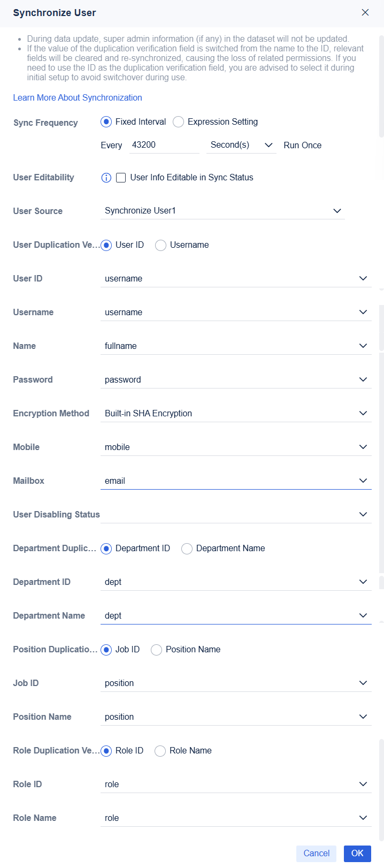Choose Department Name for department duplication check
The width and height of the screenshot is (384, 868).
(x=187, y=548)
